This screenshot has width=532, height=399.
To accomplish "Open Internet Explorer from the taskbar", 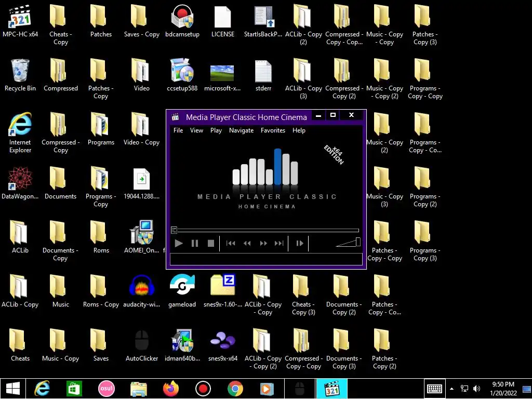I will click(42, 389).
